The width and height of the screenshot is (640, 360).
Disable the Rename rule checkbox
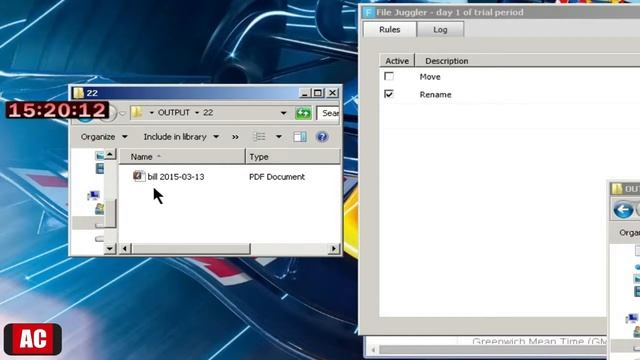click(x=389, y=94)
